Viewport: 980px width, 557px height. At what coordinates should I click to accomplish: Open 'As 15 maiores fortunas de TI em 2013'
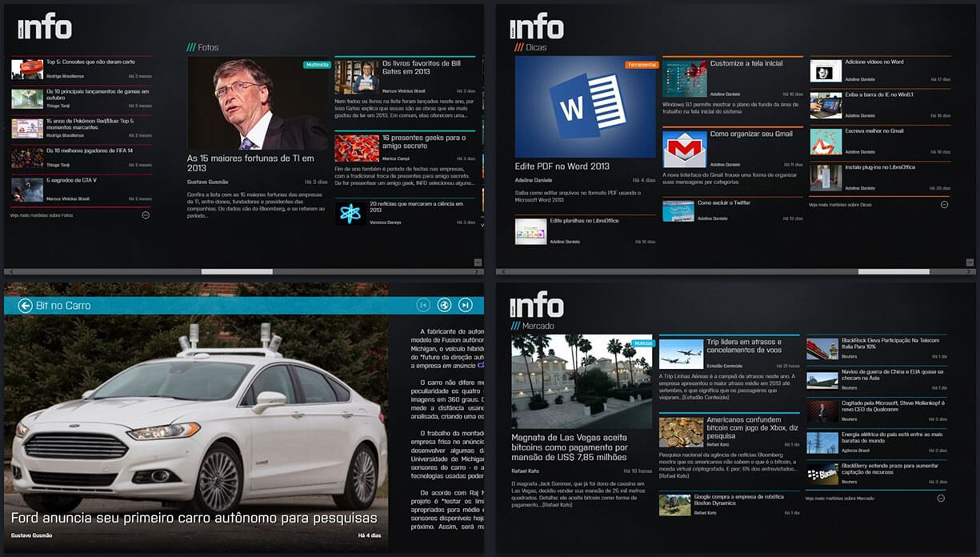(251, 163)
